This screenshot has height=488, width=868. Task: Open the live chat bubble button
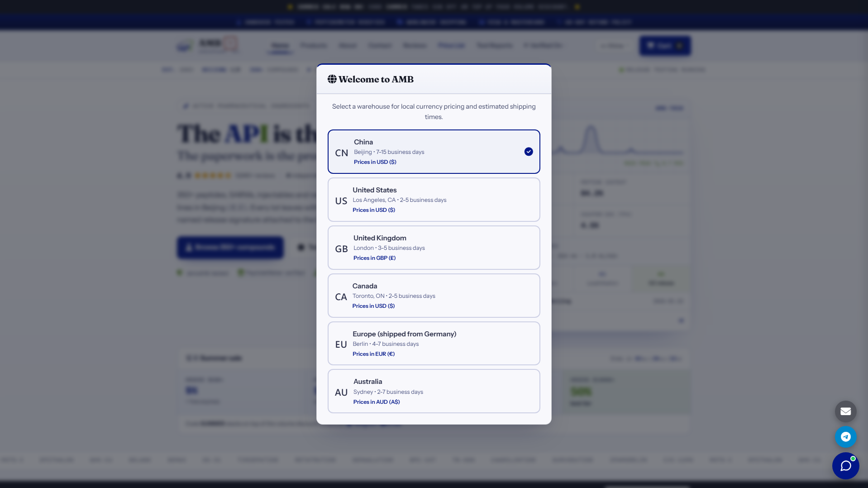pos(845,466)
